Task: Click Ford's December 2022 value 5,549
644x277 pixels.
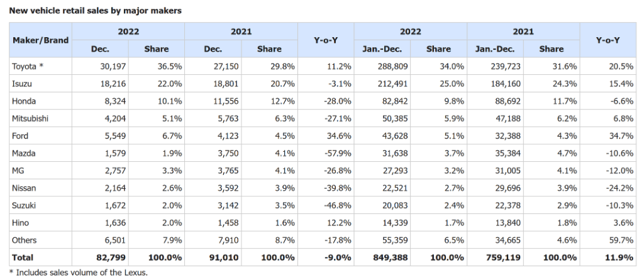Action: pos(114,135)
